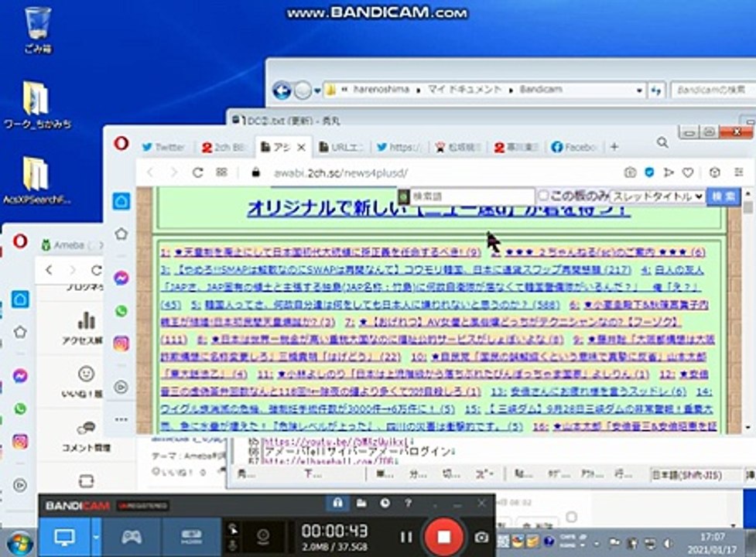756x557 pixels.
Task: Open the Speed Dial grid icon
Action: click(221, 172)
